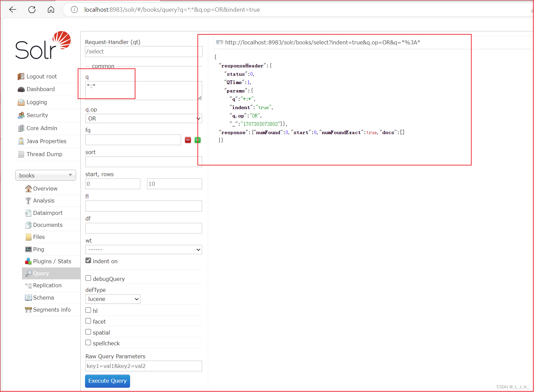Image resolution: width=534 pixels, height=392 pixels.
Task: Open the Documents page for books
Action: click(48, 225)
